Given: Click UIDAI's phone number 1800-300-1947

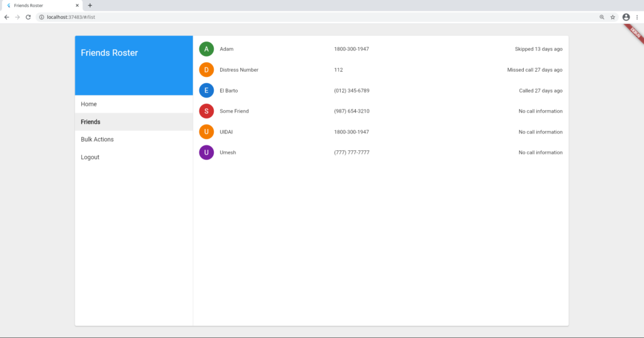Looking at the screenshot, I should (352, 132).
